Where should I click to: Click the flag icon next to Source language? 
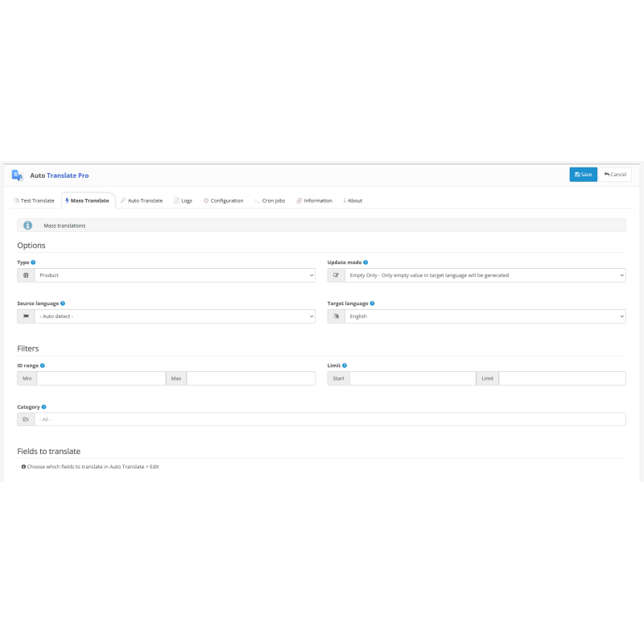25,316
